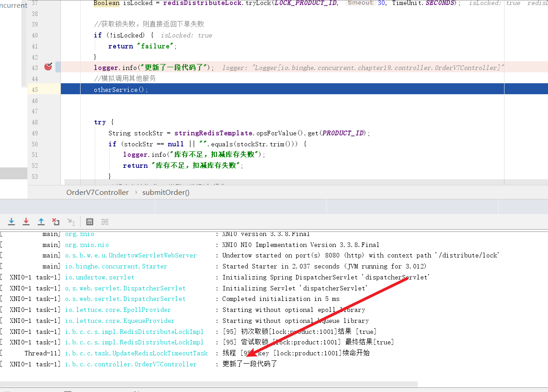Click the UpdateRedisLockTimeoutTask logger name in console
The image size is (548, 392).
coord(136,353)
